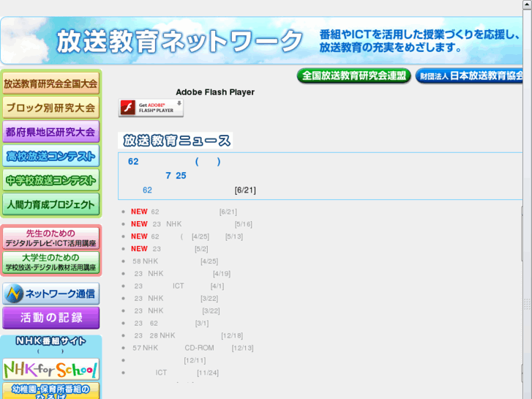
Task: Open the featured headline starting with 62
Action: point(174,162)
